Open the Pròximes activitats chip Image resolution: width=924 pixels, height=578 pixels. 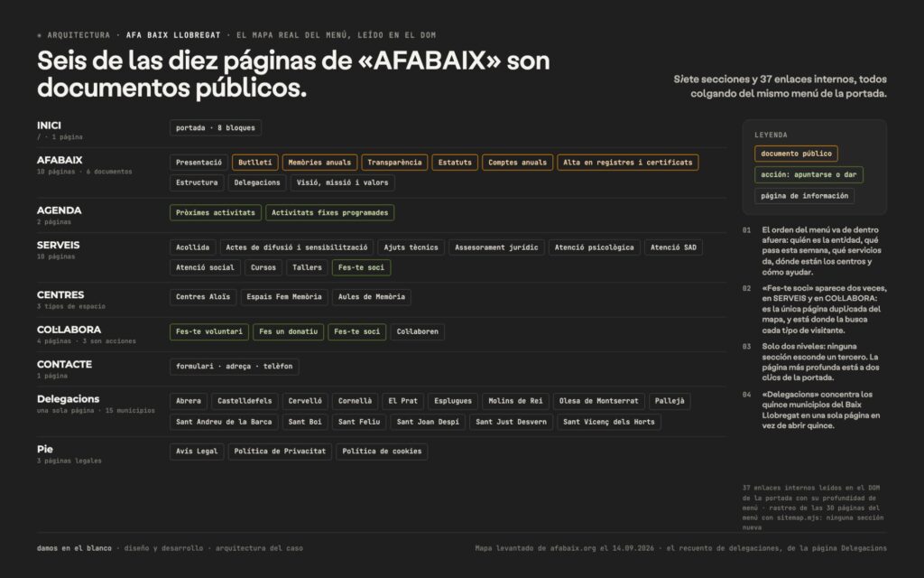[216, 213]
